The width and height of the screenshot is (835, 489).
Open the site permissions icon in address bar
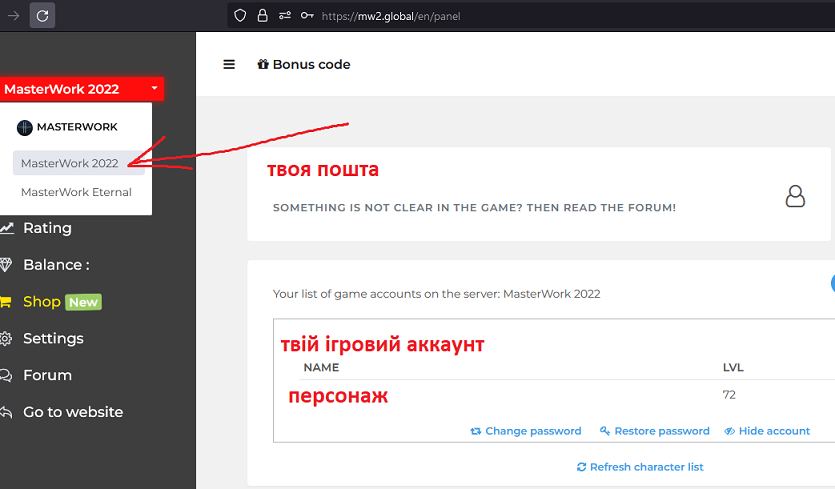[285, 15]
